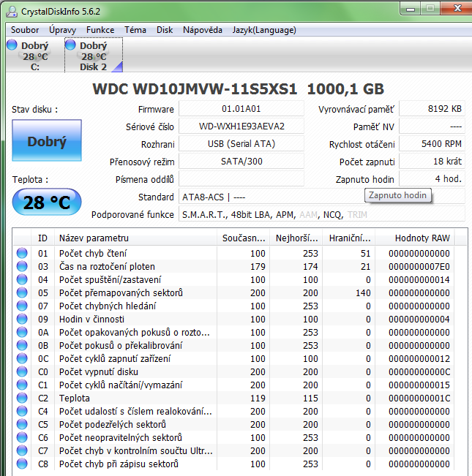Click the Firmware value field 01.01A01
472x476 pixels.
241,109
